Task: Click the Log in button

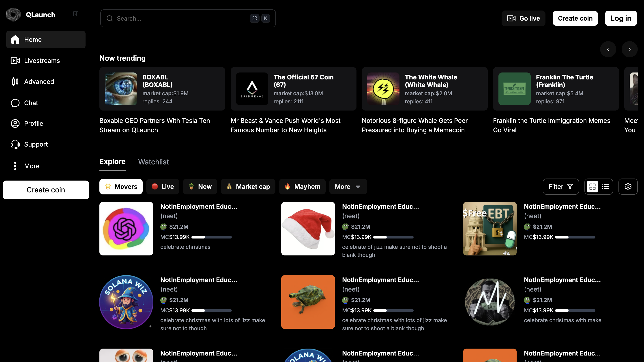Action: pyautogui.click(x=621, y=18)
